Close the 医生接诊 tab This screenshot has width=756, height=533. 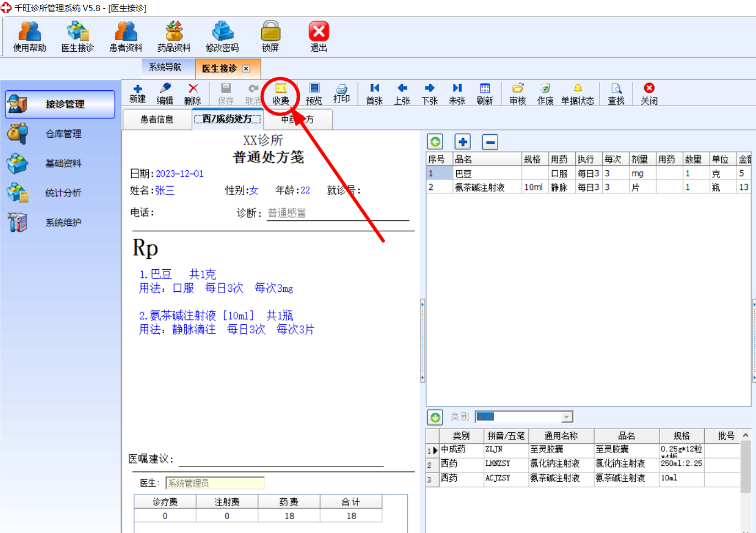246,69
